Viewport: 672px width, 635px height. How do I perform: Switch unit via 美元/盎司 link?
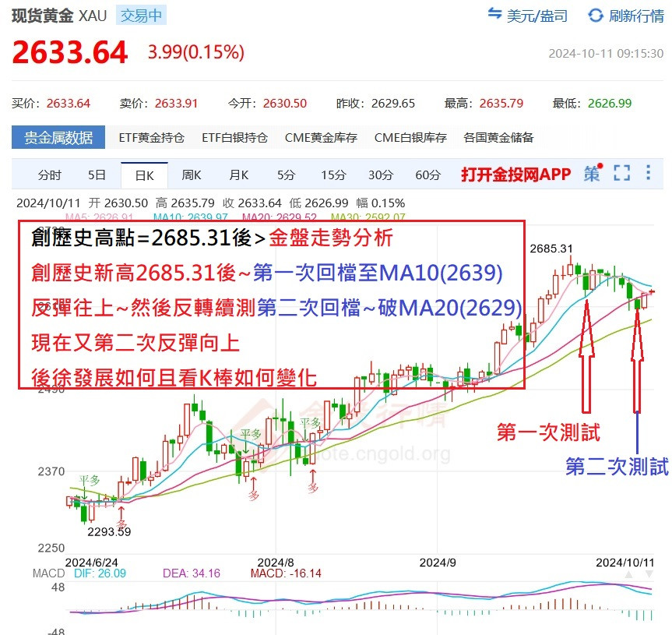click(537, 16)
